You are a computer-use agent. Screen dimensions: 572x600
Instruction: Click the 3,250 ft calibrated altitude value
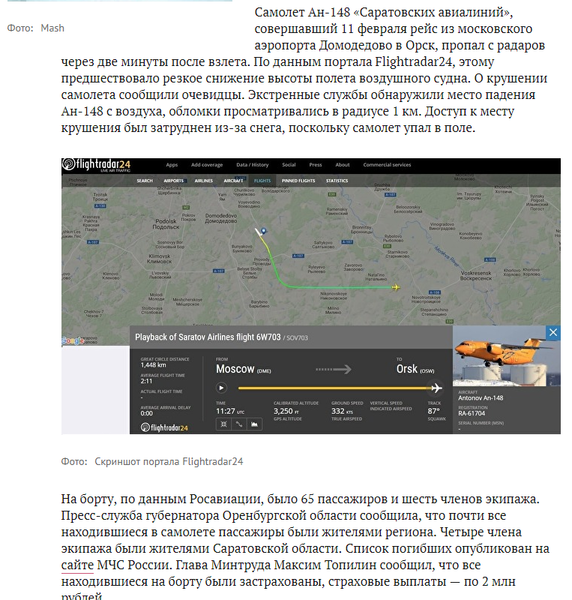(286, 411)
